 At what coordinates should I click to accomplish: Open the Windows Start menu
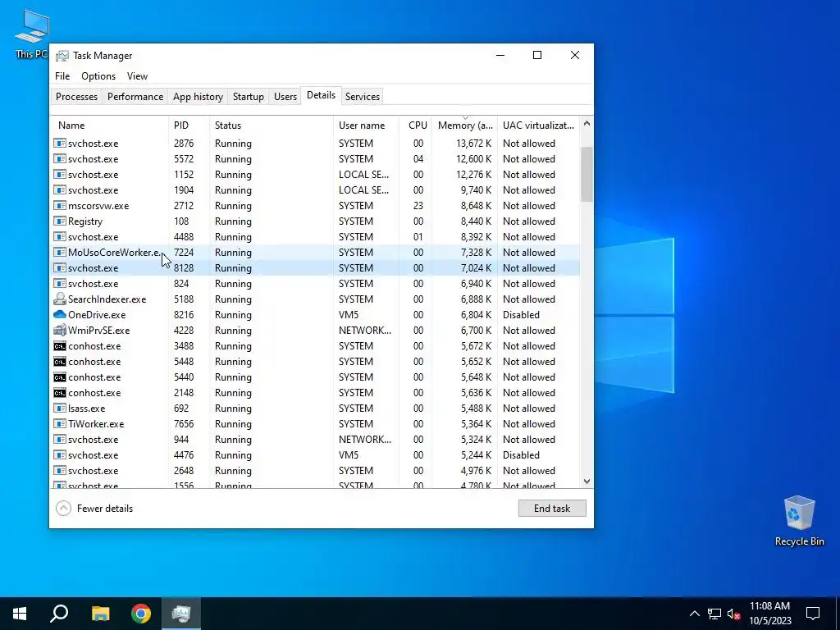(20, 614)
